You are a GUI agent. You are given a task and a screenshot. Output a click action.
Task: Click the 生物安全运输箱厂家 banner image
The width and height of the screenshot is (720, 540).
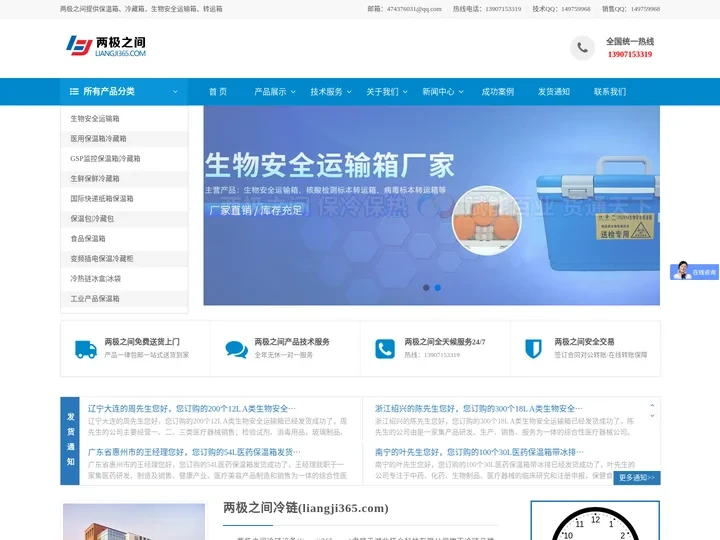click(432, 205)
